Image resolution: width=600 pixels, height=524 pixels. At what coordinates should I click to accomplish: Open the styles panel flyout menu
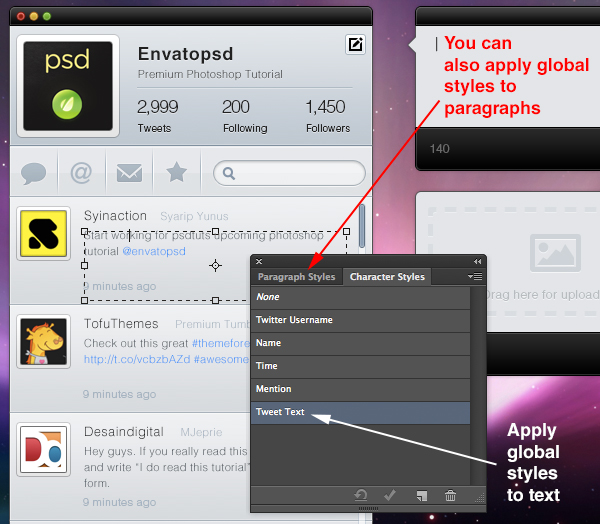[475, 276]
